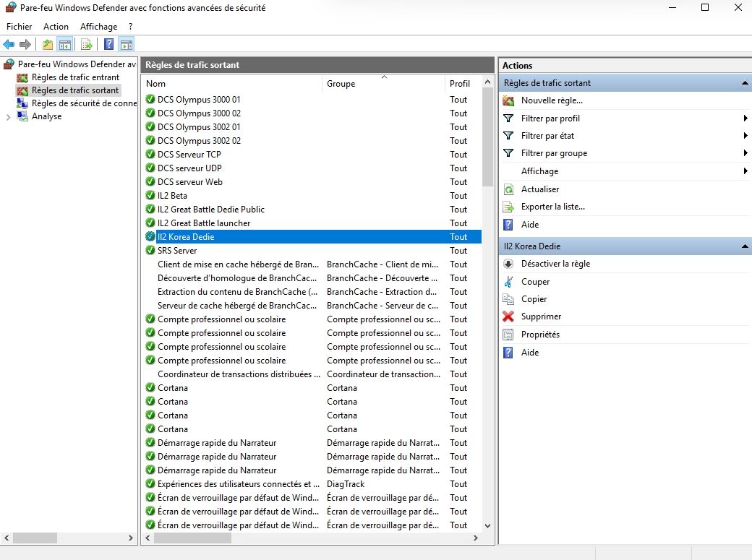Collapse the Il2 Korea Dedie actions section
This screenshot has height=560, width=752.
click(x=745, y=246)
